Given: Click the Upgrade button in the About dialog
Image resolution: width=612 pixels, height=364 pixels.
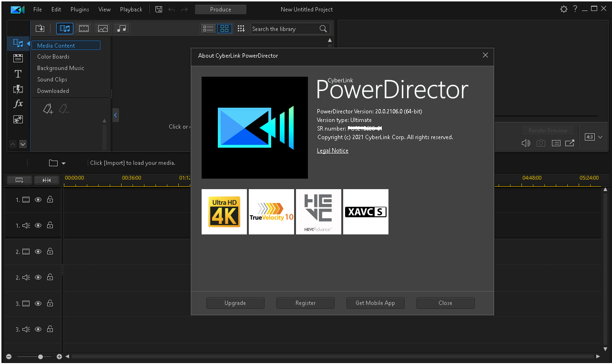Looking at the screenshot, I should 235,303.
